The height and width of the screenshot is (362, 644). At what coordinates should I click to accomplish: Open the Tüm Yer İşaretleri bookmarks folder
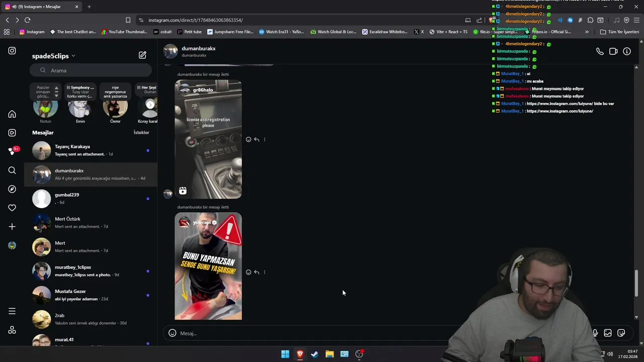[619, 32]
